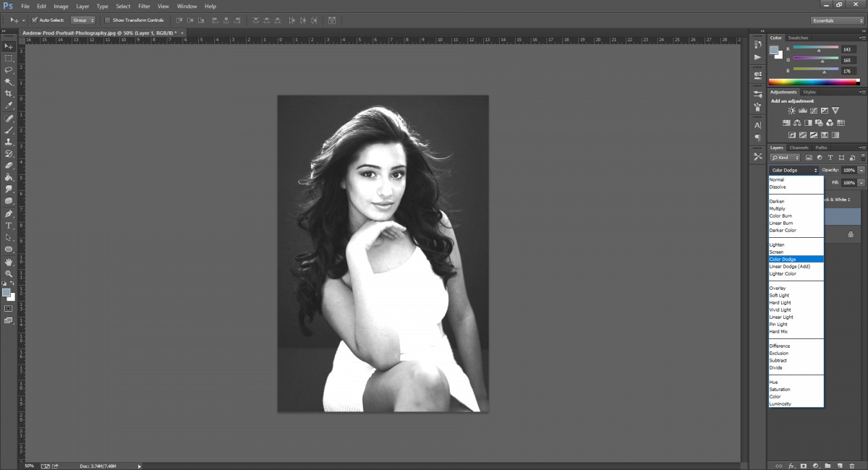This screenshot has height=470, width=868.
Task: Open the Paragraph panel icon
Action: pos(757,137)
